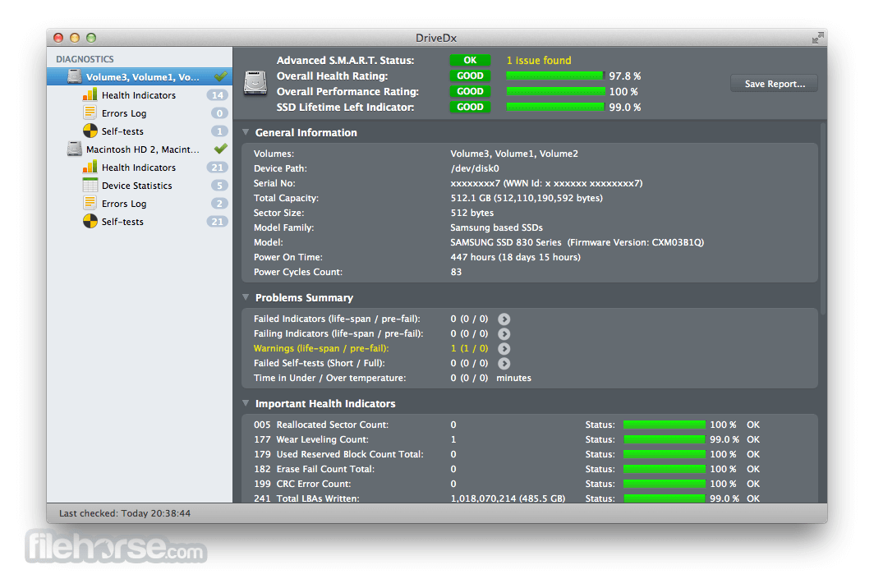Click Wear Leveling Count status bar
This screenshot has width=874, height=588.
[x=665, y=439]
